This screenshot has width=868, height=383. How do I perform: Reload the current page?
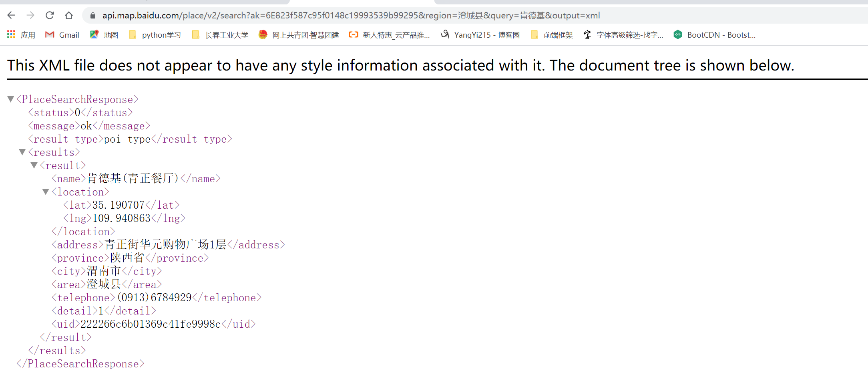[50, 16]
